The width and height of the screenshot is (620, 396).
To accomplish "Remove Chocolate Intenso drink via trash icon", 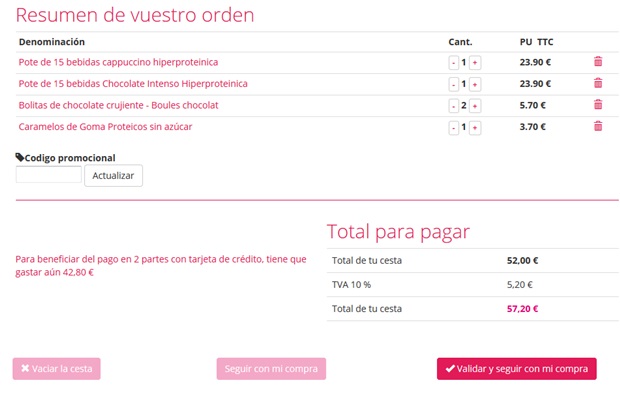I will tap(598, 83).
